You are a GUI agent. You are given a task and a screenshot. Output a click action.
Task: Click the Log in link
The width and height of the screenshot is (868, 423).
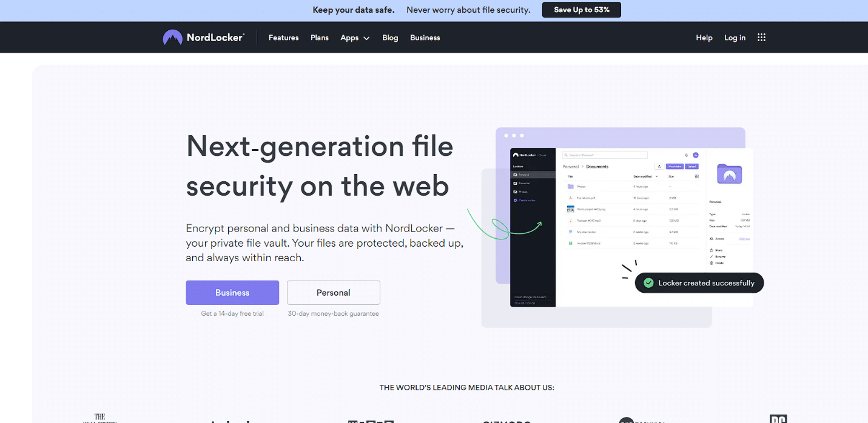735,38
